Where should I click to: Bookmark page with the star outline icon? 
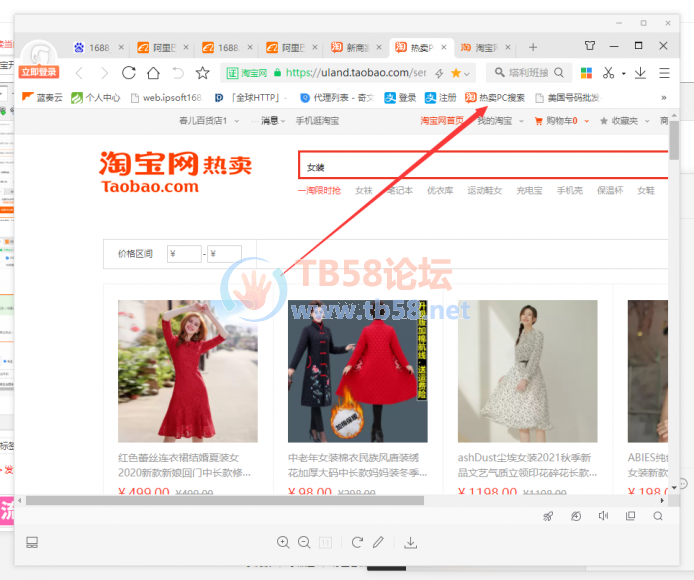click(203, 73)
